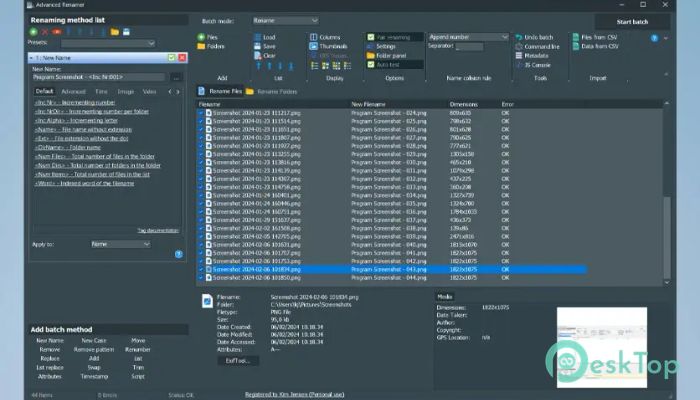Clear the file list
This screenshot has height=400, width=700.
(265, 55)
